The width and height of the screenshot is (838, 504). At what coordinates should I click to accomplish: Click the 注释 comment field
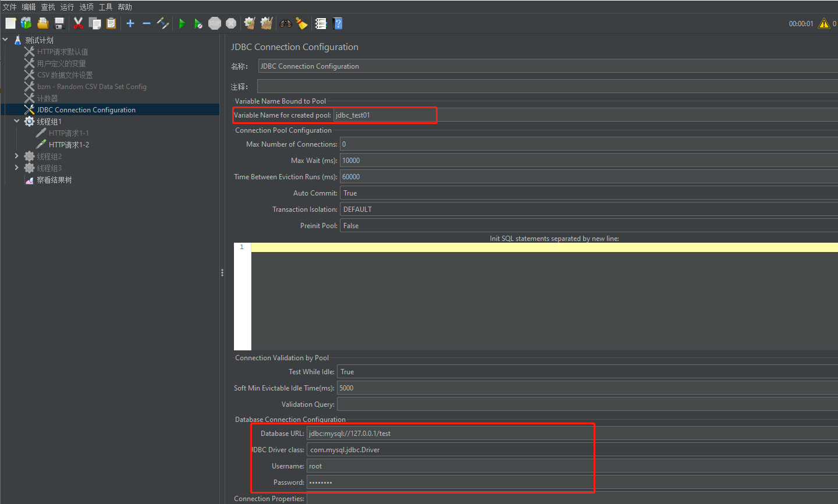pos(548,87)
